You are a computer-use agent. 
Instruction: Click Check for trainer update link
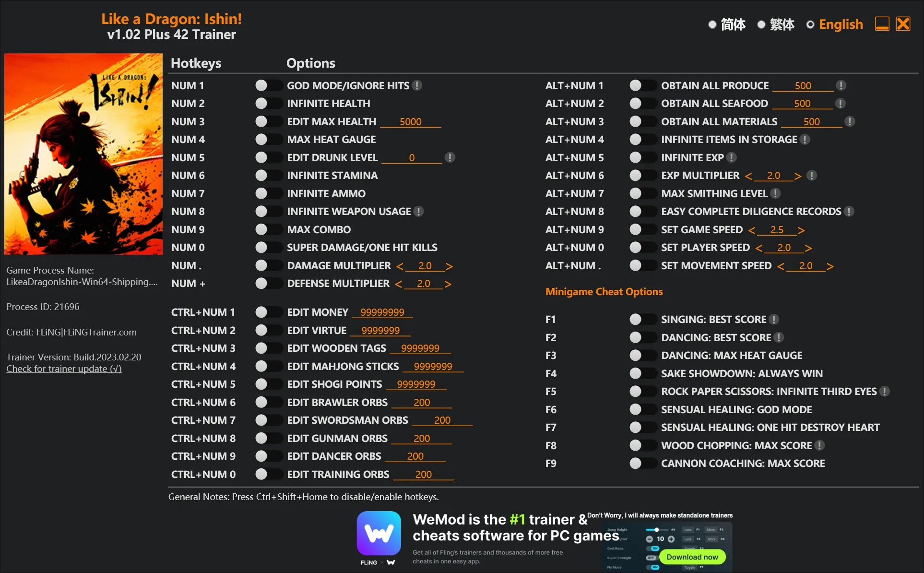tap(64, 369)
